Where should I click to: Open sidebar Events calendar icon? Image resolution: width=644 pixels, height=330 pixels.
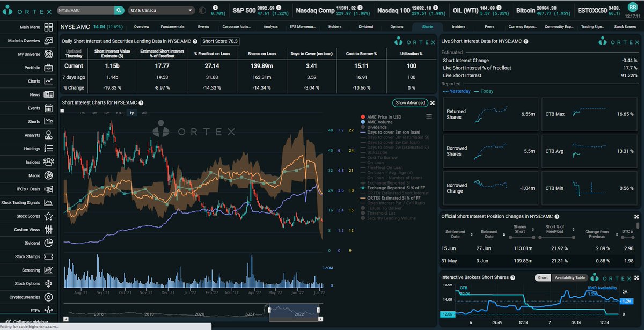coord(49,108)
